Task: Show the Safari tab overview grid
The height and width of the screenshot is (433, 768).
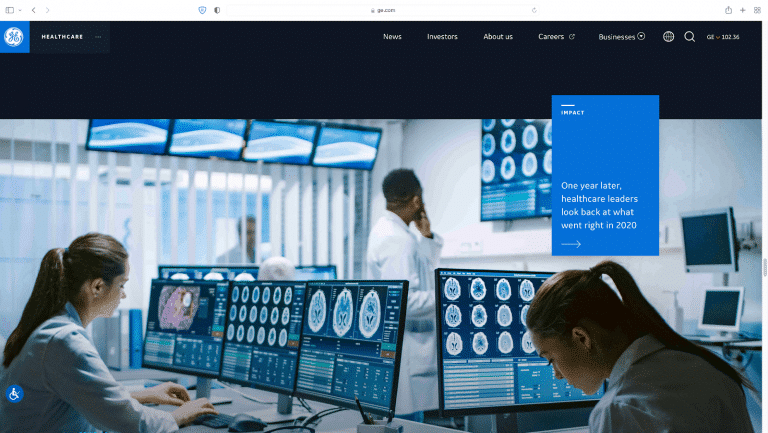Action: pyautogui.click(x=757, y=10)
